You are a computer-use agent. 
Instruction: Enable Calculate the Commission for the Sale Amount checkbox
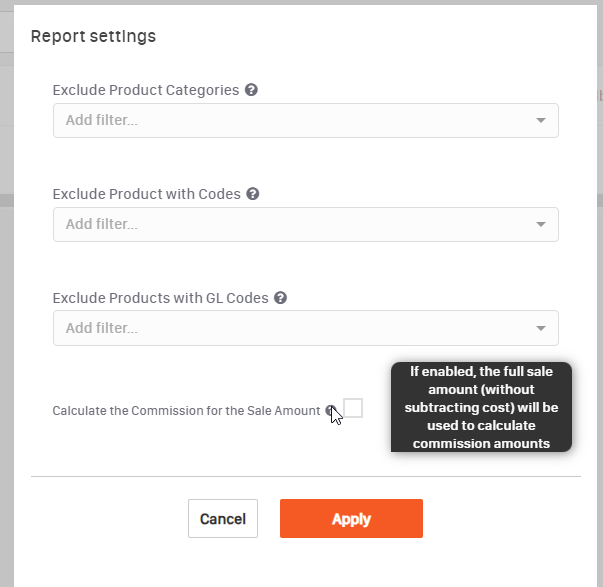click(353, 408)
